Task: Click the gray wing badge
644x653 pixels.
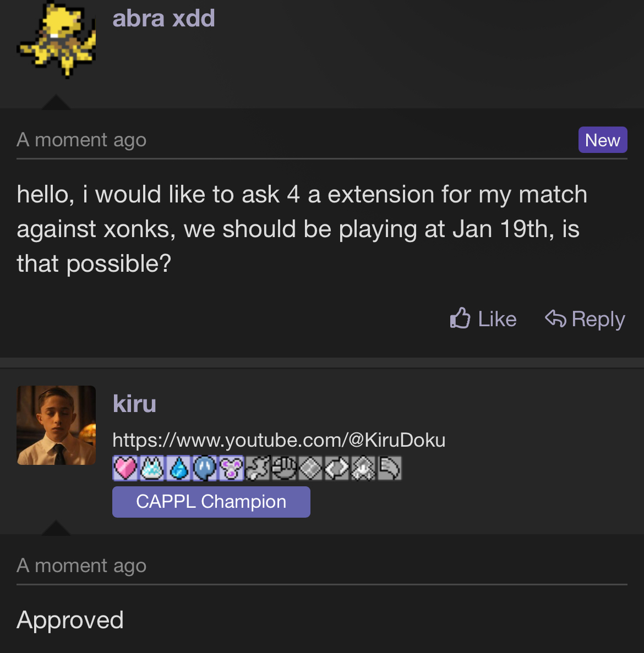Action: click(x=390, y=469)
